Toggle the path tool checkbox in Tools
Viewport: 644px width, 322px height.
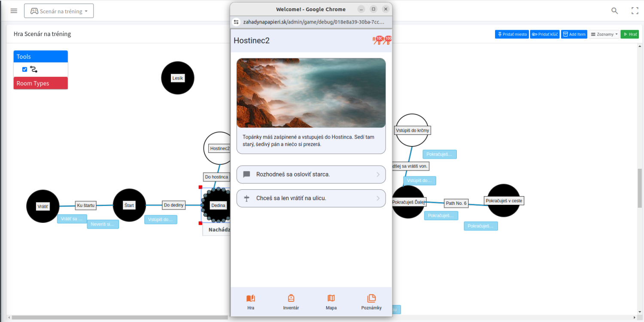click(25, 70)
